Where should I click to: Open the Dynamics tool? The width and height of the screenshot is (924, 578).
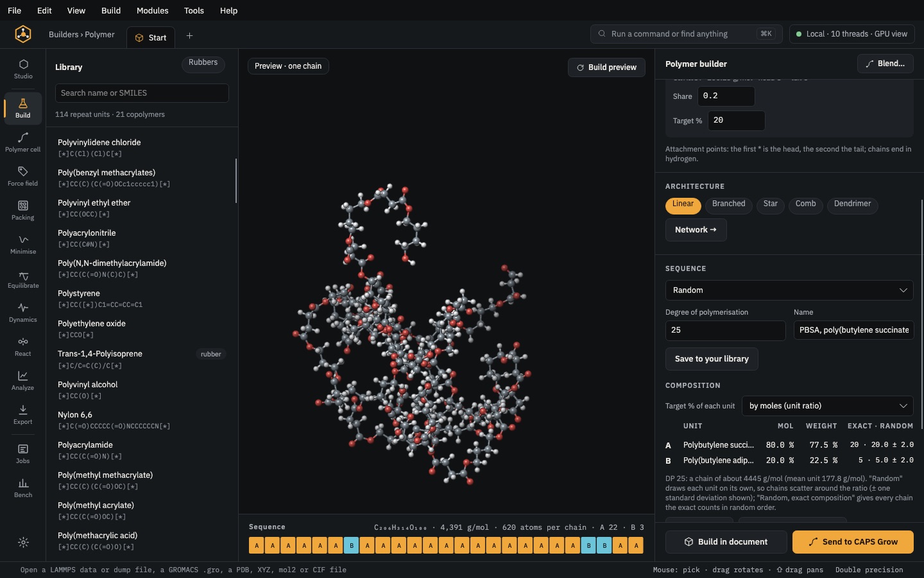[x=23, y=312]
